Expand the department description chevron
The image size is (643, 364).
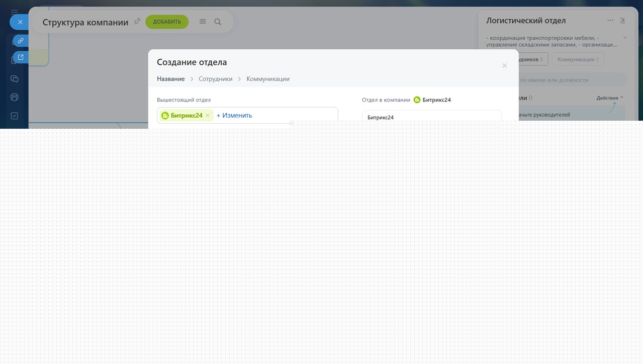(625, 38)
